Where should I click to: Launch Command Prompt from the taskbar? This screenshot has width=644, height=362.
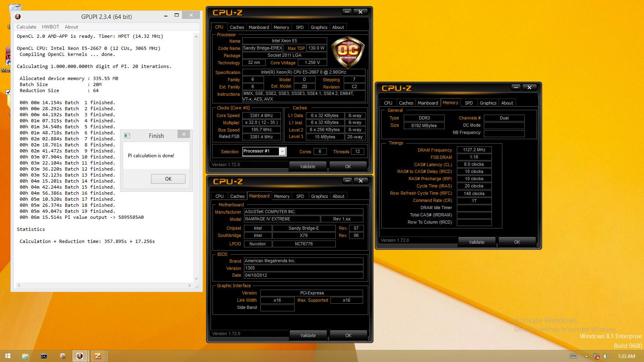tap(43, 356)
